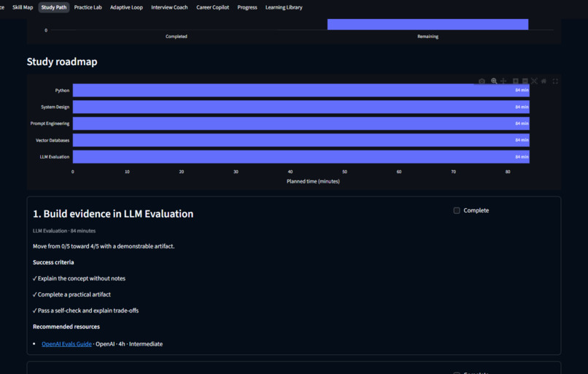
Task: Click the LLM Evaluation bar in the chart
Action: [x=301, y=157]
